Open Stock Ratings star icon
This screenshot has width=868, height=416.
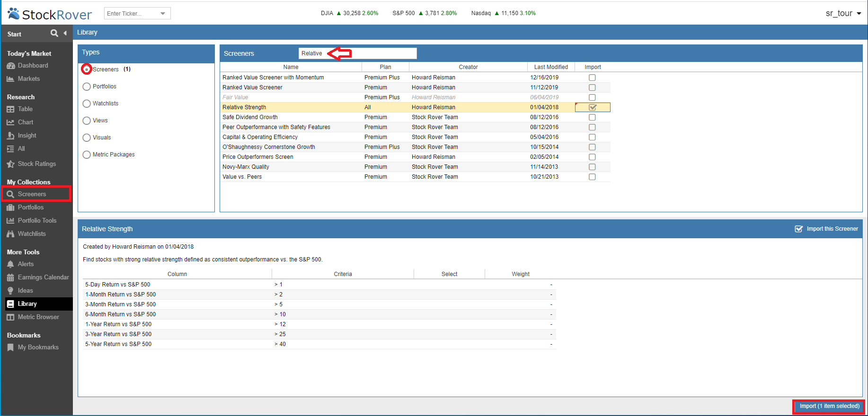pyautogui.click(x=10, y=164)
